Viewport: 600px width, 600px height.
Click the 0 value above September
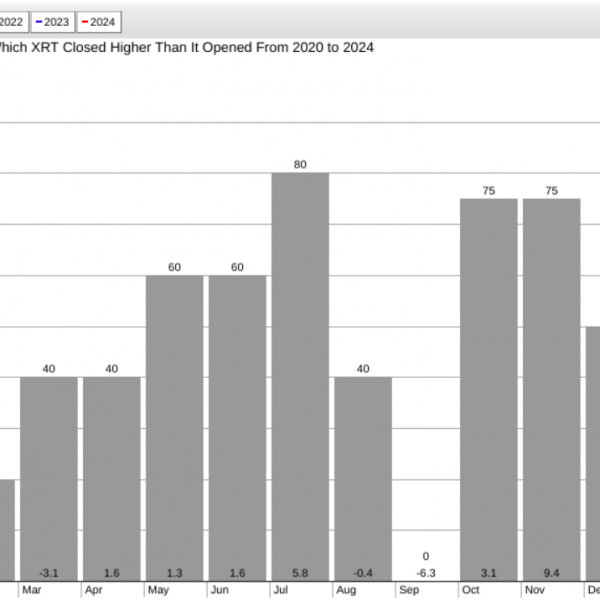[426, 556]
